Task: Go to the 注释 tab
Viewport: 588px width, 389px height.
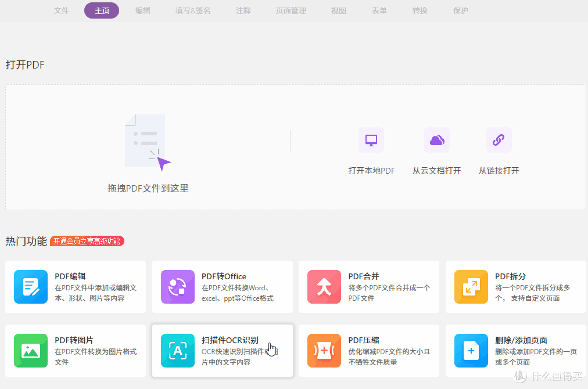Action: 243,10
